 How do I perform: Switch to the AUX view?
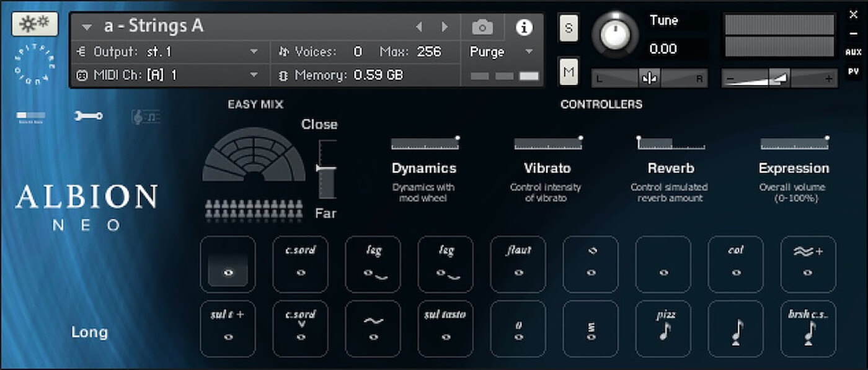coord(854,52)
